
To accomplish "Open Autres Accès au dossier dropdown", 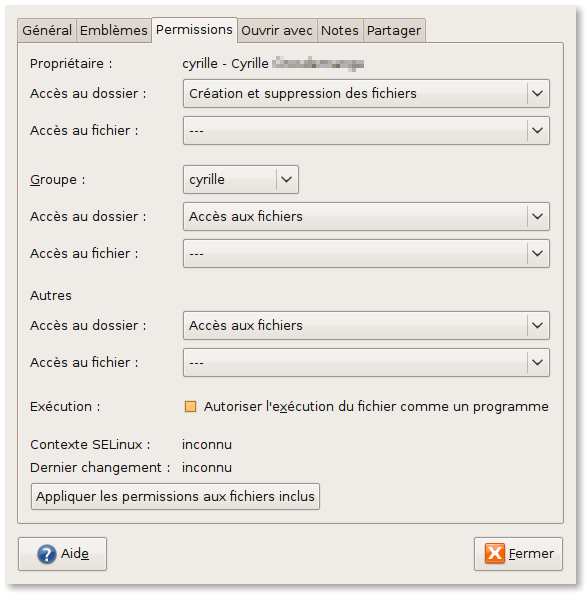I will (x=366, y=325).
